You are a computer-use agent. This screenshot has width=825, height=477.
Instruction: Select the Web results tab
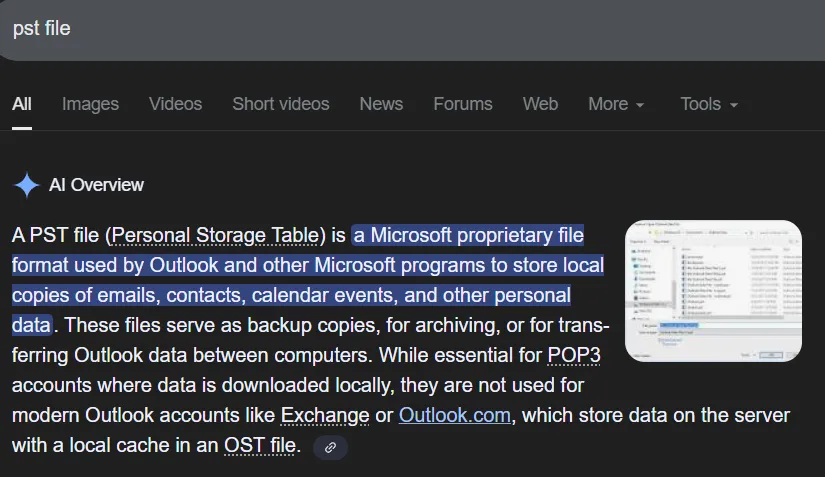point(540,104)
